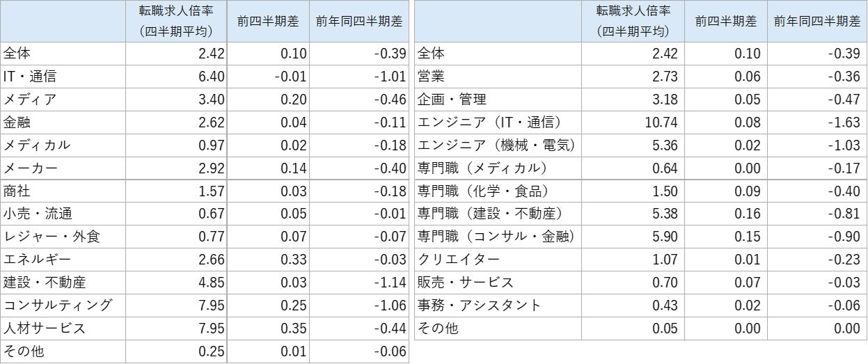Select the エネルギー row label
Screen dimensions: 868x364
pyautogui.click(x=37, y=260)
